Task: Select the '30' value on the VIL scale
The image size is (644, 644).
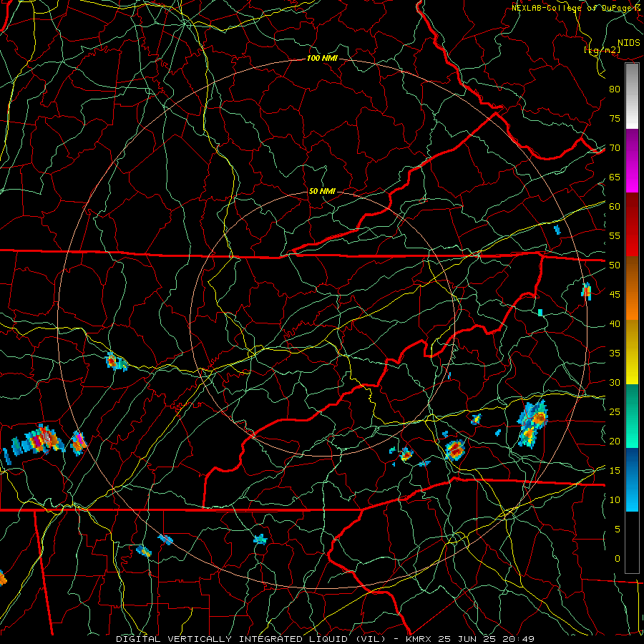Action: coord(615,382)
